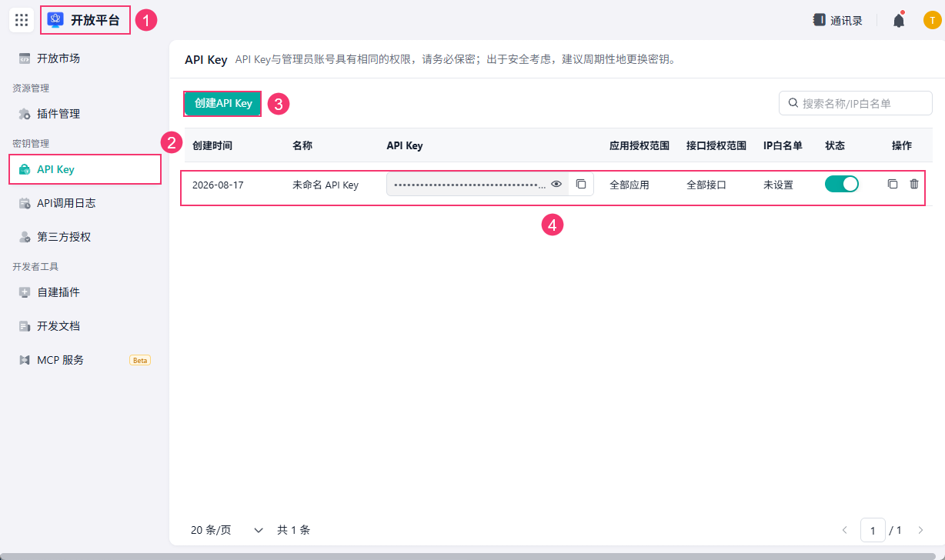Click the page number input box
Viewport: 945px width, 560px height.
(873, 530)
